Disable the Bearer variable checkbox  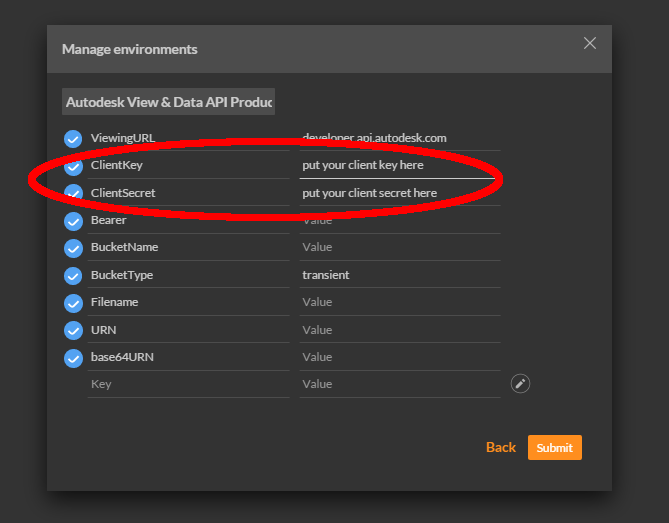coord(73,221)
